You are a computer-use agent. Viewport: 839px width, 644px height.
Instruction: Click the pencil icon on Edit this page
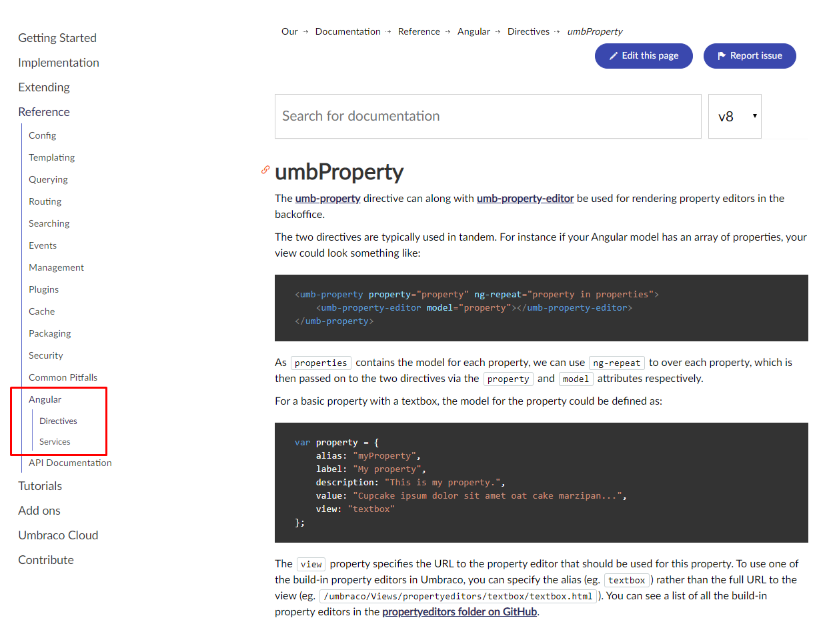click(614, 56)
